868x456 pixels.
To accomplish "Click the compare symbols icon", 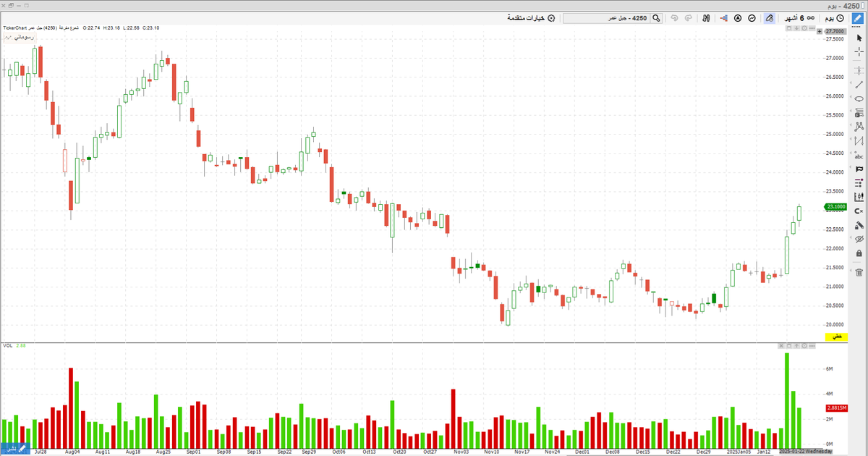I will [x=706, y=18].
